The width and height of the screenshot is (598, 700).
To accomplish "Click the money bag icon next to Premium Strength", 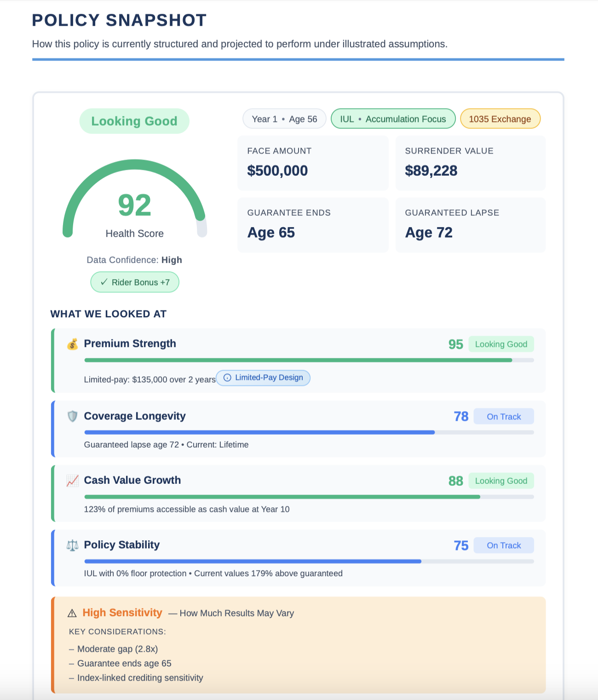I will [x=73, y=344].
